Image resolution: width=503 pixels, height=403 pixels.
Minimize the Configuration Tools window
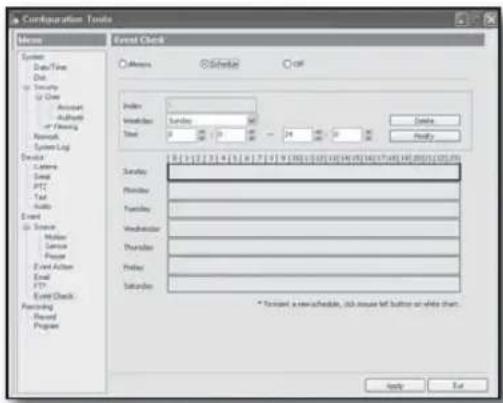point(461,19)
